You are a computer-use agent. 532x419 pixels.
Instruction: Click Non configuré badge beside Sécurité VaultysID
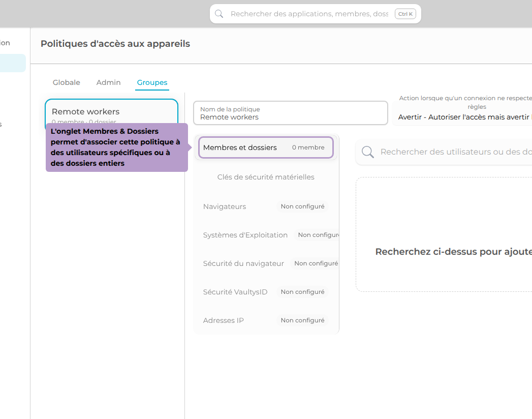pos(303,292)
